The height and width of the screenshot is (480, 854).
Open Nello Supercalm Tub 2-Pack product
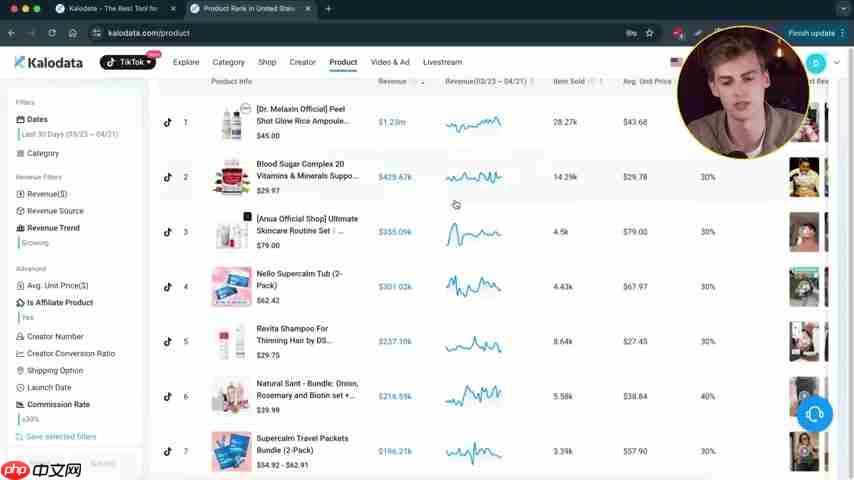pos(300,280)
